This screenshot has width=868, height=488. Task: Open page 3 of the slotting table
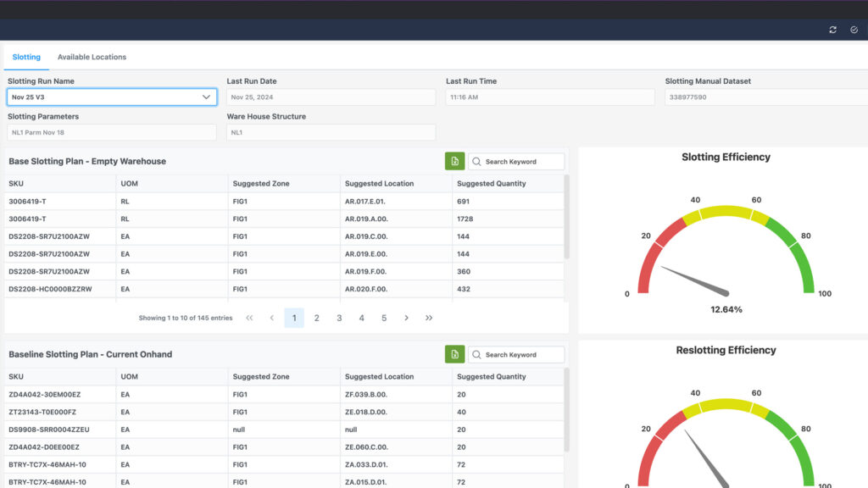coord(339,318)
